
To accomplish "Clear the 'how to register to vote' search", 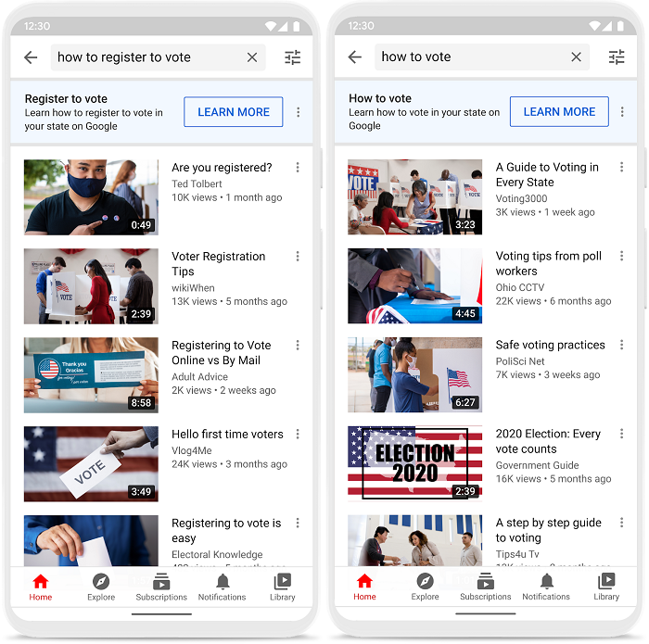I will point(252,57).
